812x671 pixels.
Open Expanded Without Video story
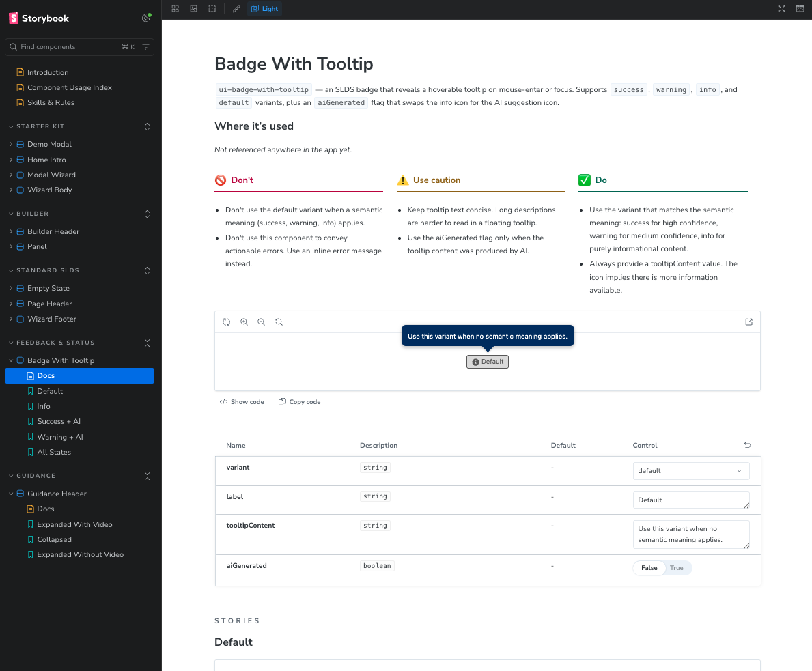pyautogui.click(x=81, y=554)
